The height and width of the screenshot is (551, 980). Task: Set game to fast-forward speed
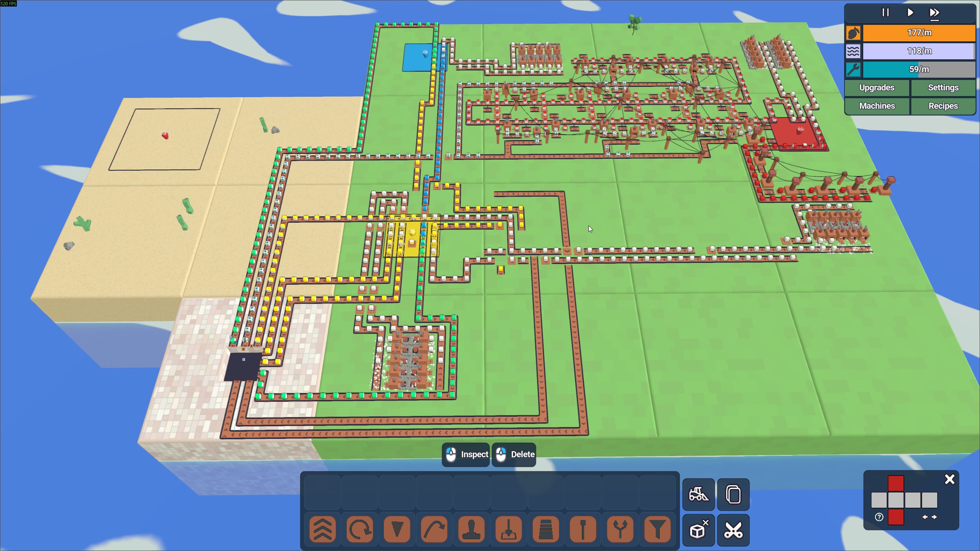[934, 13]
